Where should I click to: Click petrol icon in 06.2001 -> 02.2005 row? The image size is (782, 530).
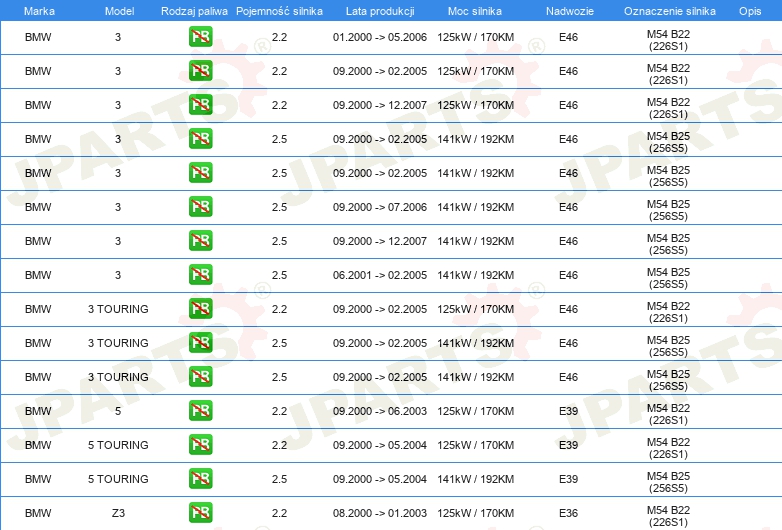(x=200, y=275)
